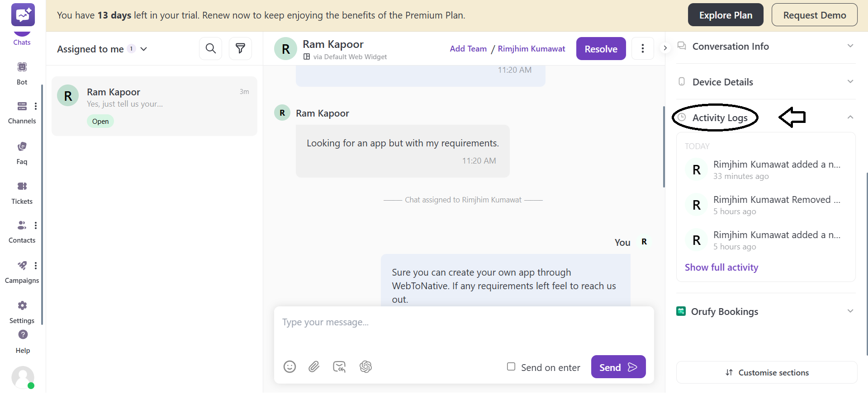
Task: Open the Help icon in sidebar
Action: click(x=23, y=335)
